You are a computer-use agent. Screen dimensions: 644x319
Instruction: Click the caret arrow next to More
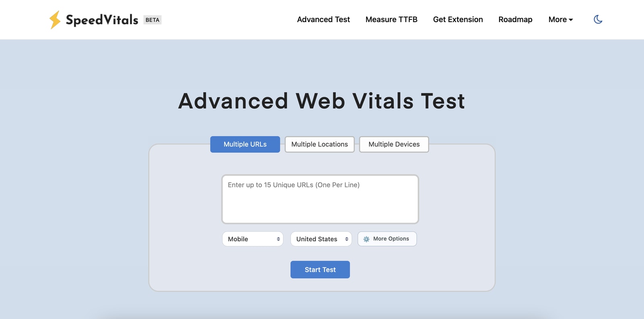(x=571, y=20)
